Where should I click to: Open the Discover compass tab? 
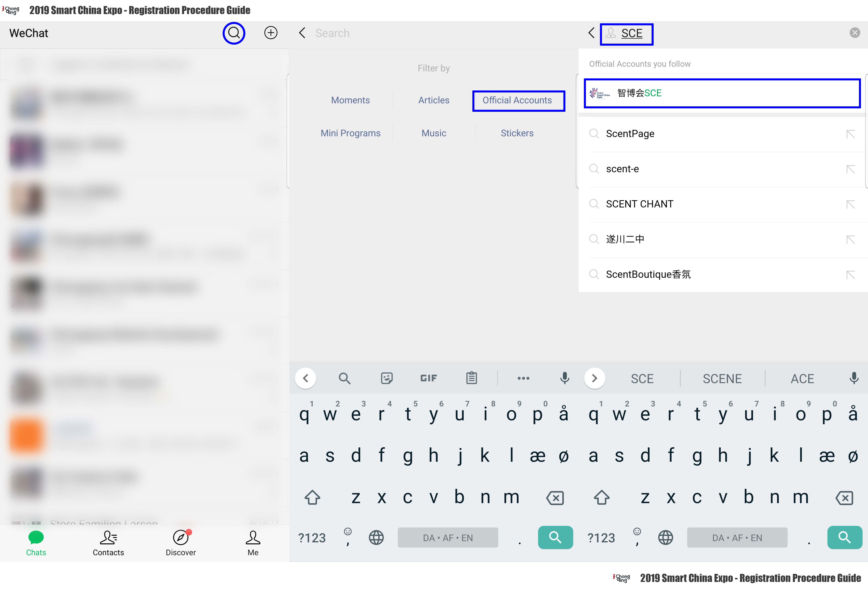[x=181, y=543]
